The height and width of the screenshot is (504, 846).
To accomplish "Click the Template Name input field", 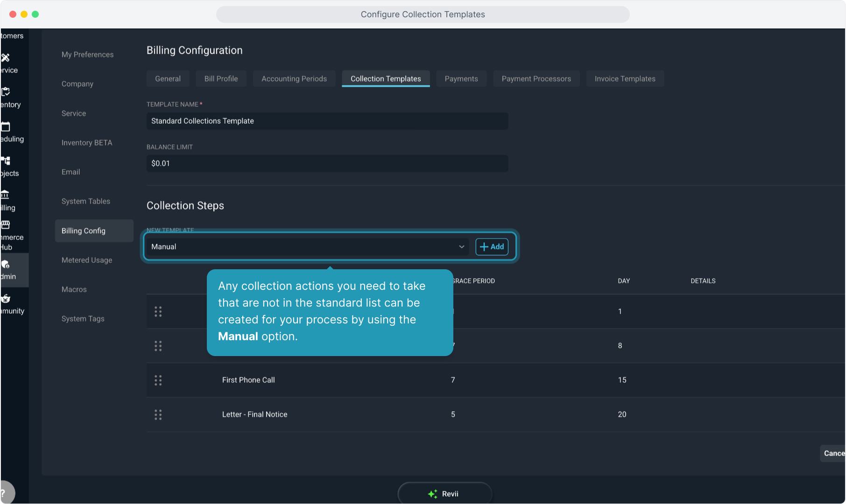I will point(327,121).
